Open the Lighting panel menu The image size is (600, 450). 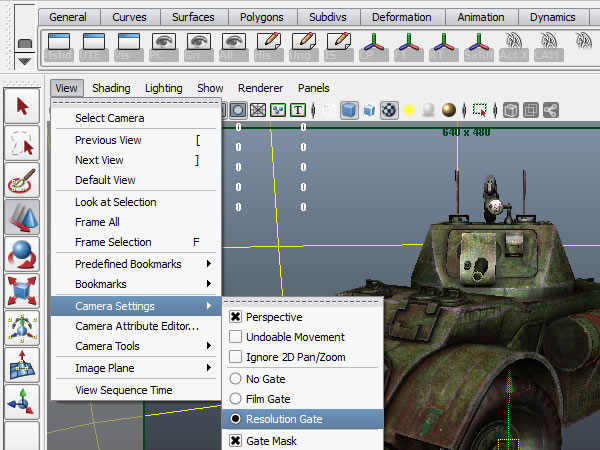[163, 88]
